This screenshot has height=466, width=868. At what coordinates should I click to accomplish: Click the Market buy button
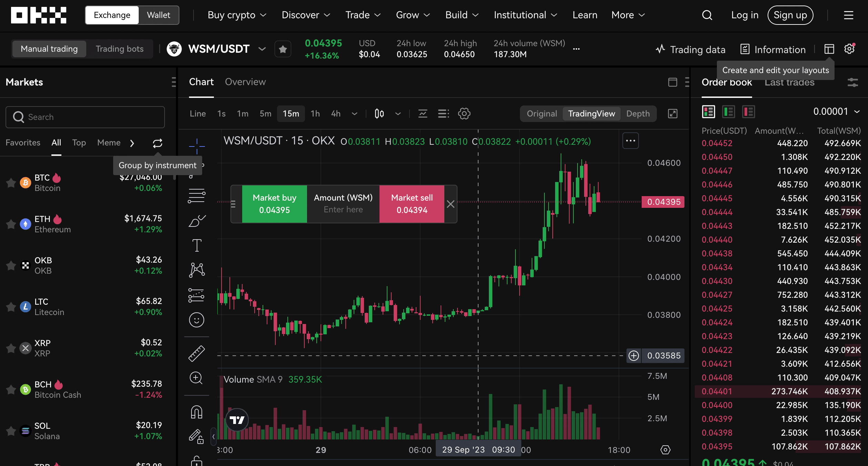(275, 204)
